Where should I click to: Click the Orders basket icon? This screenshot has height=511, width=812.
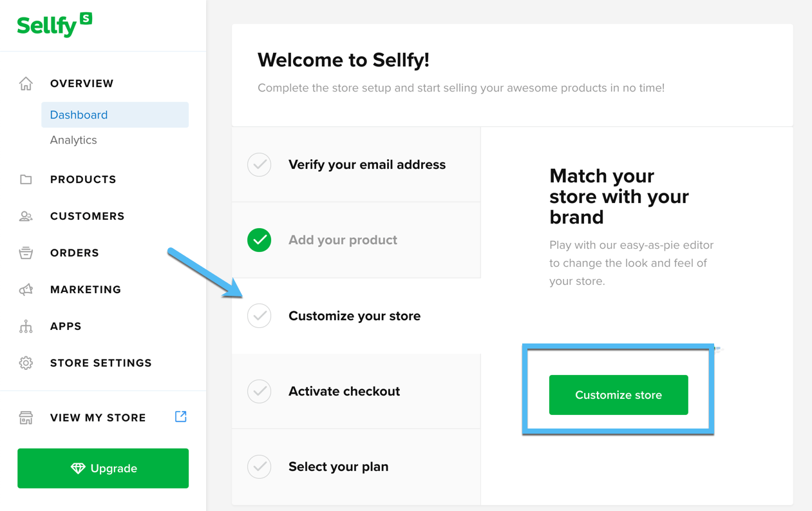[25, 252]
